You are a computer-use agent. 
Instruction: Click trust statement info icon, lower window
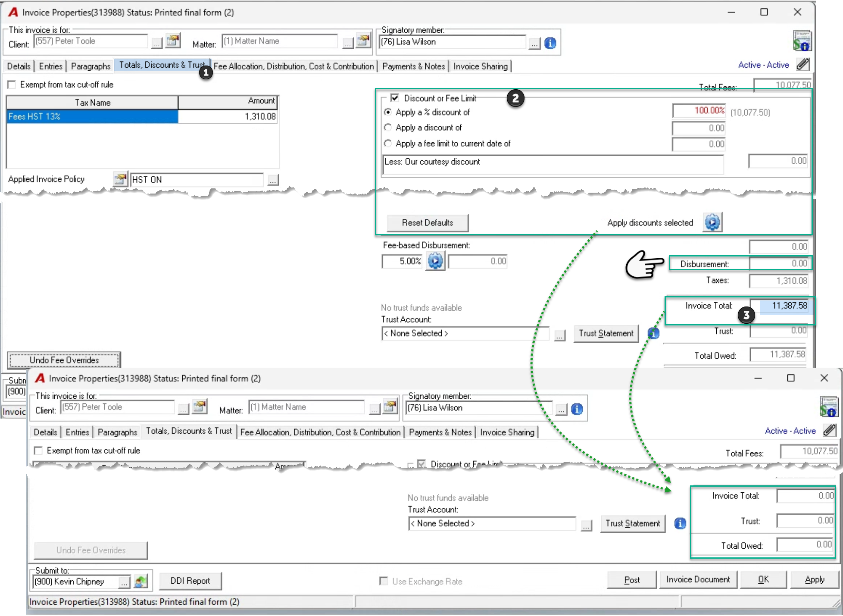680,523
